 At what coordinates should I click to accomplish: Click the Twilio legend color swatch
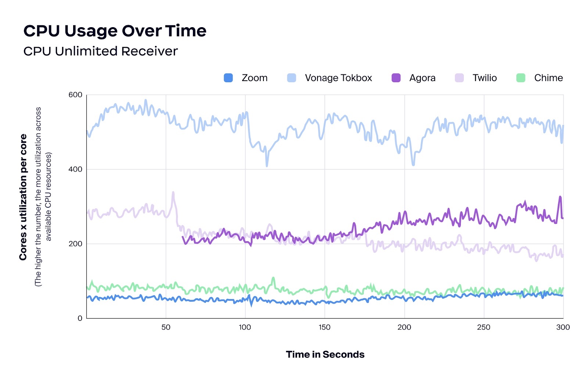tap(459, 78)
